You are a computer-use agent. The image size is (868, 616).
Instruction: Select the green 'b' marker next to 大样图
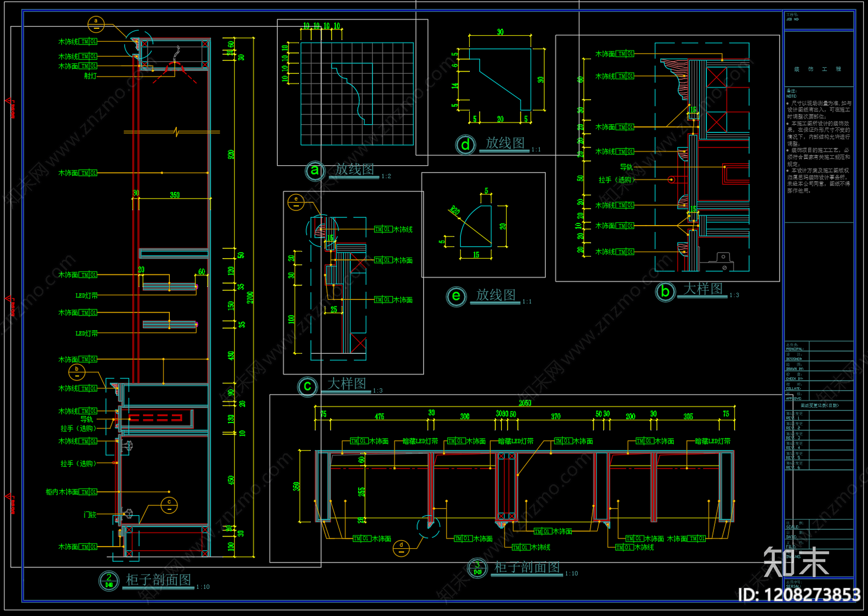[665, 292]
